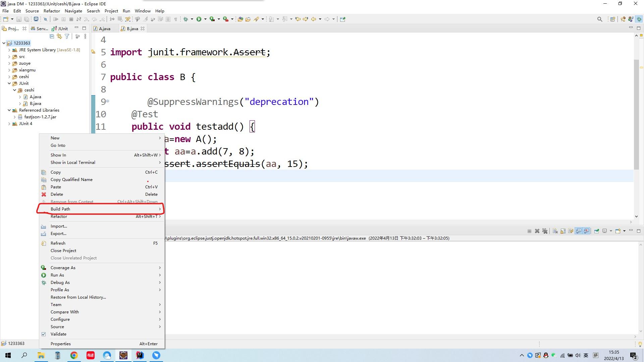Toggle Scroll Lock in Console toolbar
The width and height of the screenshot is (644, 362).
click(563, 231)
